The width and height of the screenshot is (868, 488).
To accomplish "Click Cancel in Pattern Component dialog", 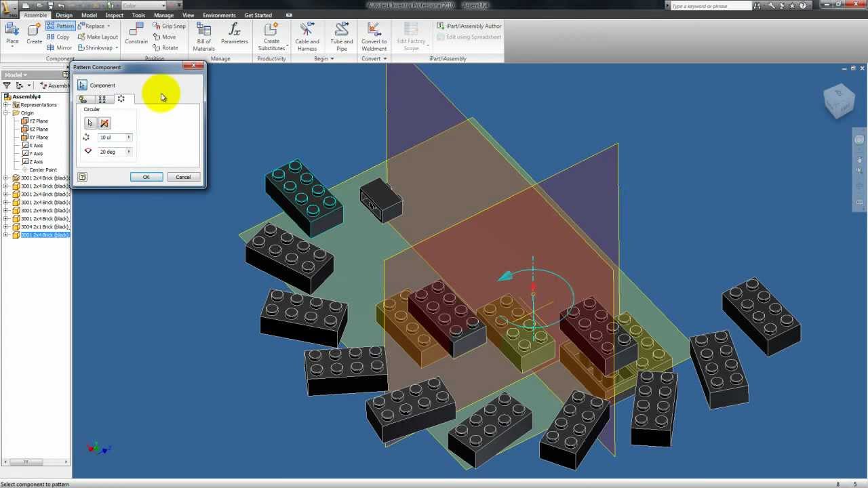I will click(183, 177).
